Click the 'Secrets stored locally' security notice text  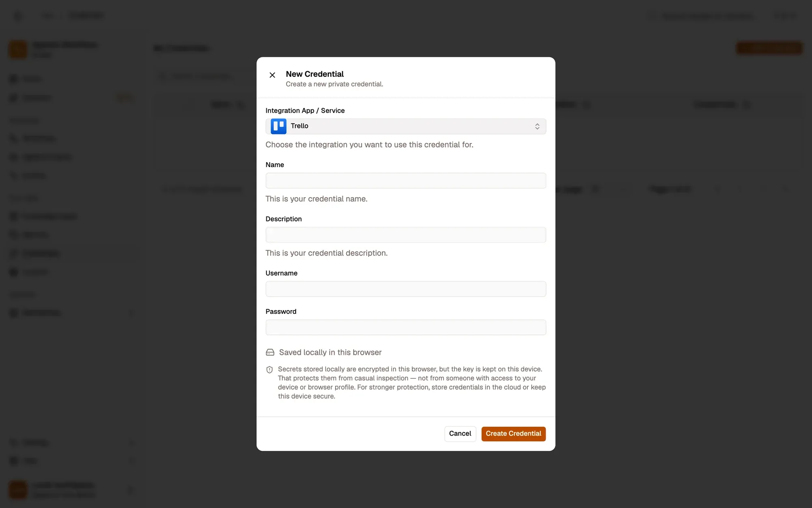coord(412,382)
